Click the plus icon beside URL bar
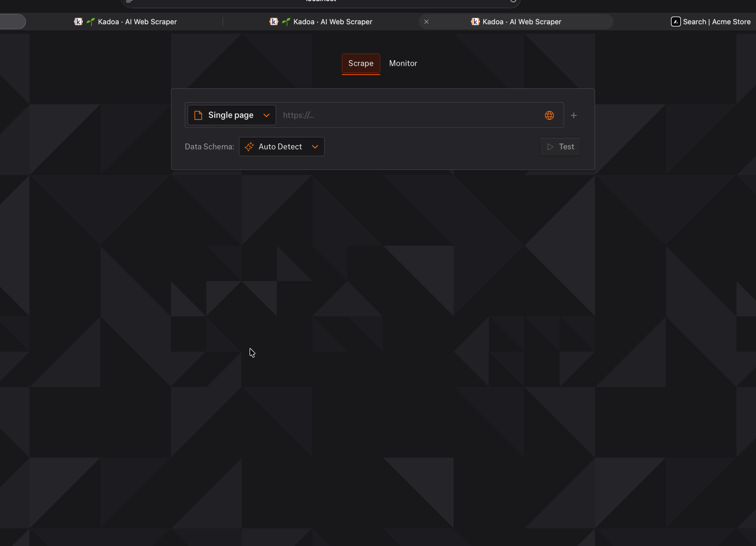The height and width of the screenshot is (546, 756). pyautogui.click(x=573, y=115)
